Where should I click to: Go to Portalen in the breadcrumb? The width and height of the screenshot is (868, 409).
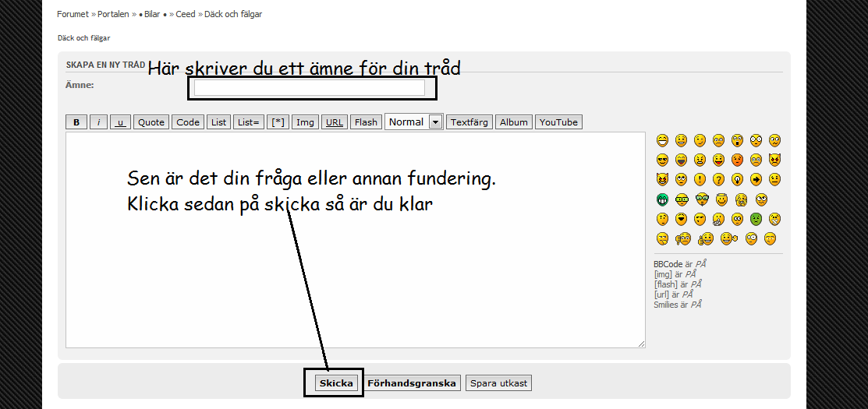[x=113, y=14]
